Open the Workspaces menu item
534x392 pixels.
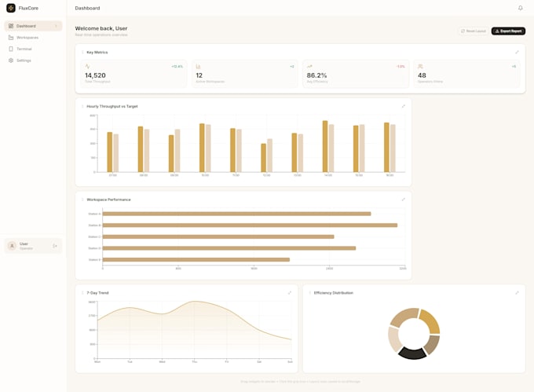(33, 38)
